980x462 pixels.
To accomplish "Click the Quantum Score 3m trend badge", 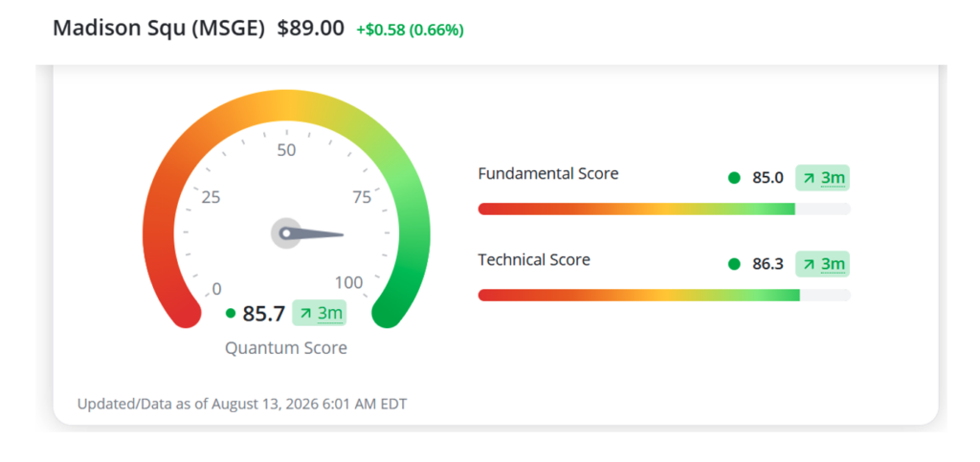I will [x=319, y=313].
